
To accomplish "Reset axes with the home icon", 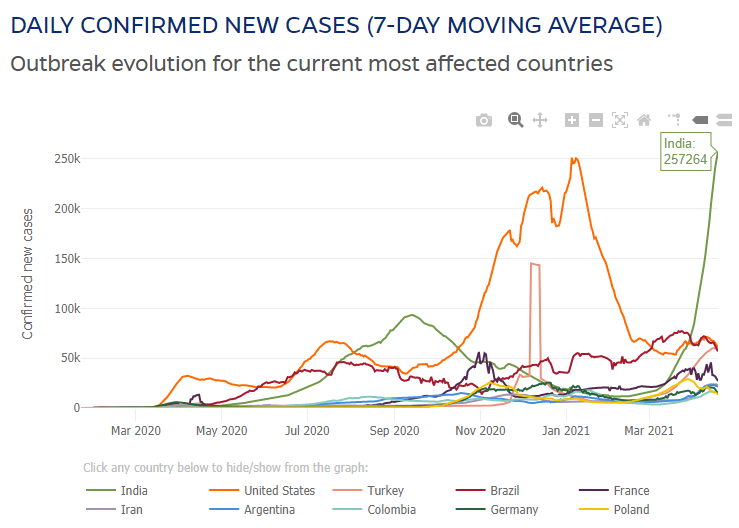I will [644, 120].
